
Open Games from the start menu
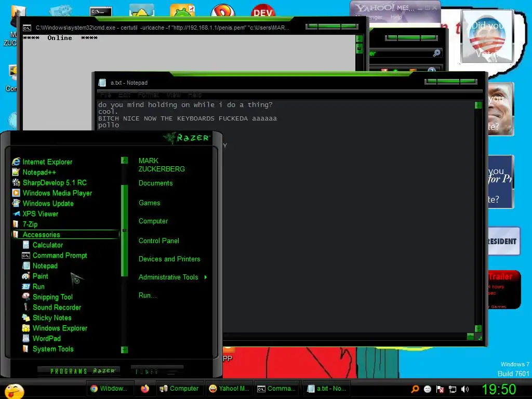coord(149,203)
